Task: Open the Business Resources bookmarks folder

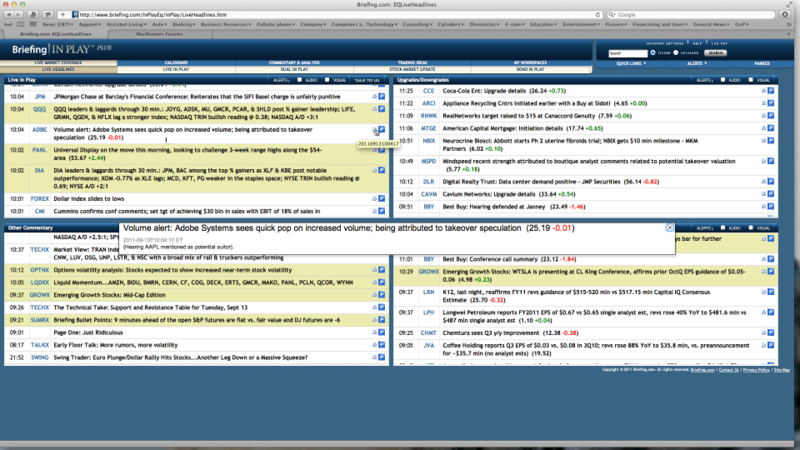Action: click(226, 24)
